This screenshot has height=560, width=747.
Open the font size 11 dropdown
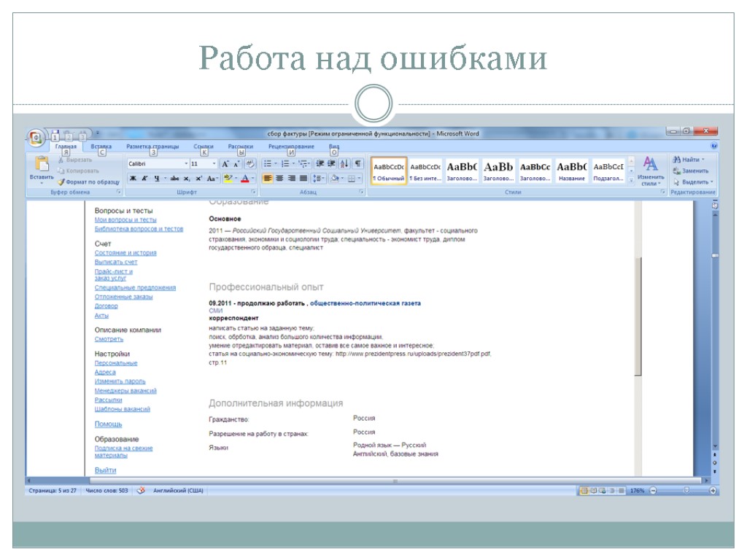[214, 164]
